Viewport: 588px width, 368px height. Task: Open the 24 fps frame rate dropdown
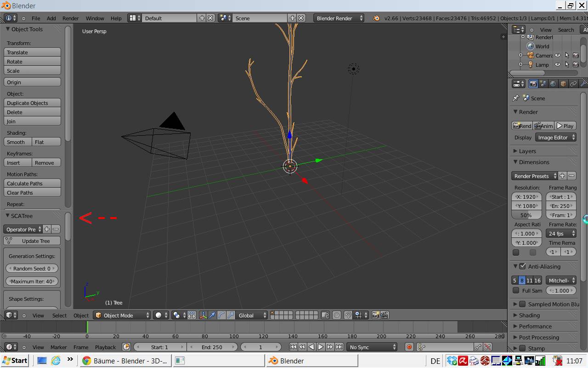561,234
